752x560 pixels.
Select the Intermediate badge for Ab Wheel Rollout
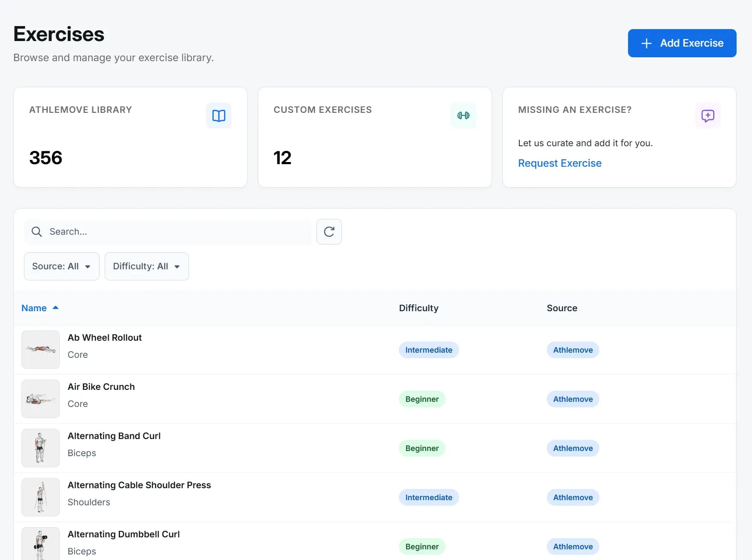(428, 350)
